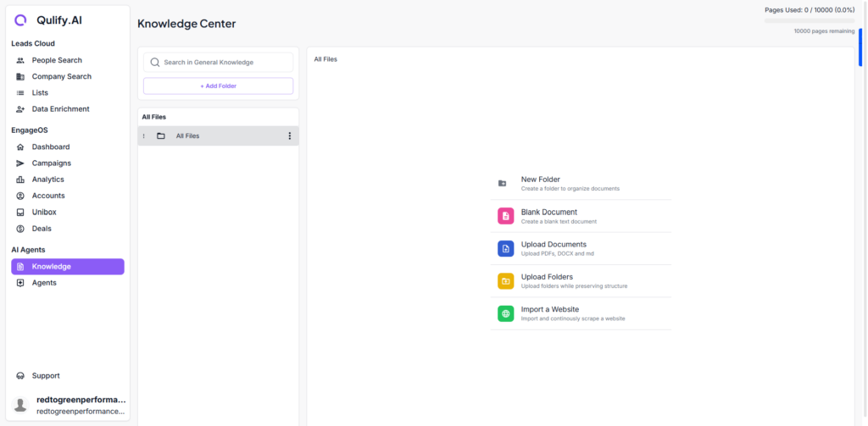Image resolution: width=868 pixels, height=426 pixels.
Task: Open the Analytics section
Action: (x=68, y=180)
